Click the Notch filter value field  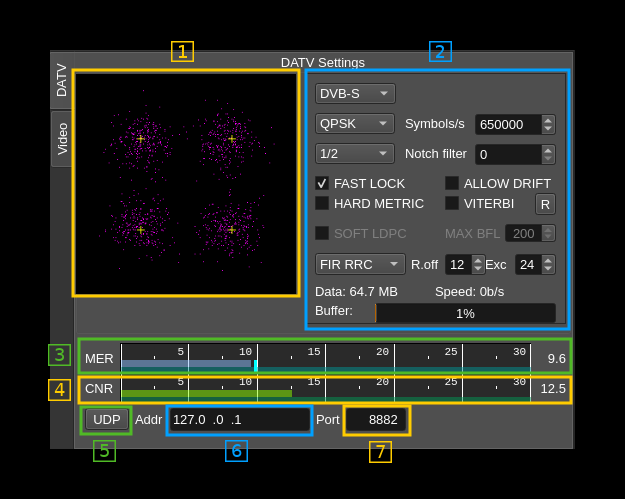(508, 154)
